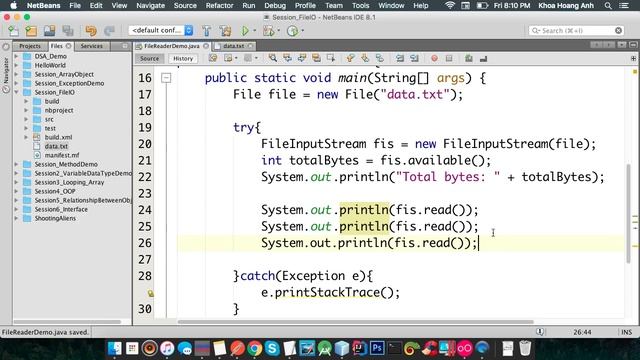Click the Debug Project toolbar icon

pyautogui.click(x=269, y=31)
